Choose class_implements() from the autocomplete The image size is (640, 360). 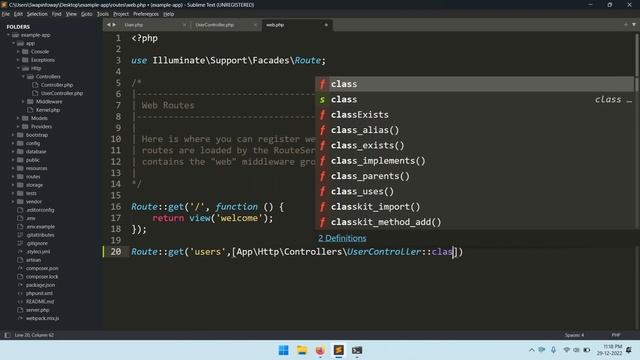(x=475, y=161)
